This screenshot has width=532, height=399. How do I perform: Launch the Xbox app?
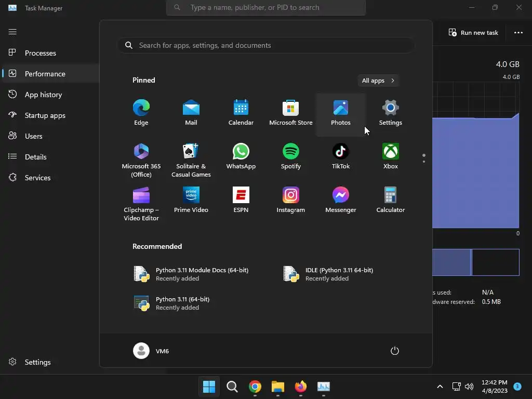coord(391,157)
